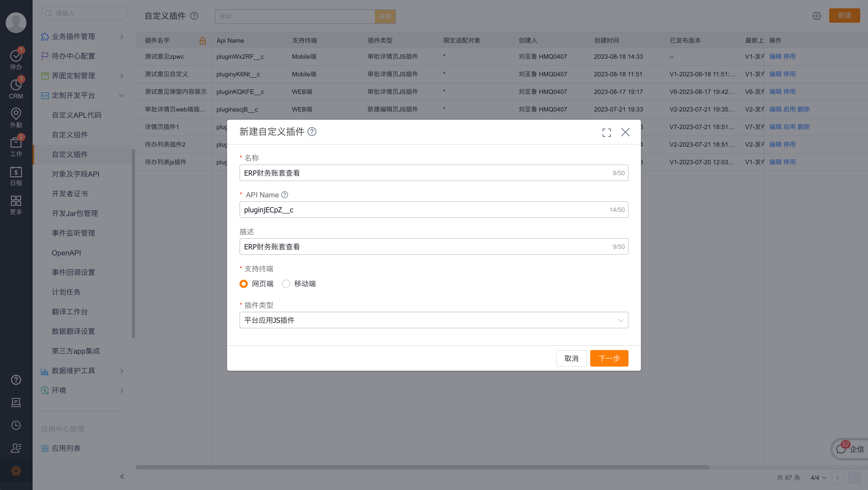Select the 网页端 radio button

[x=244, y=284]
